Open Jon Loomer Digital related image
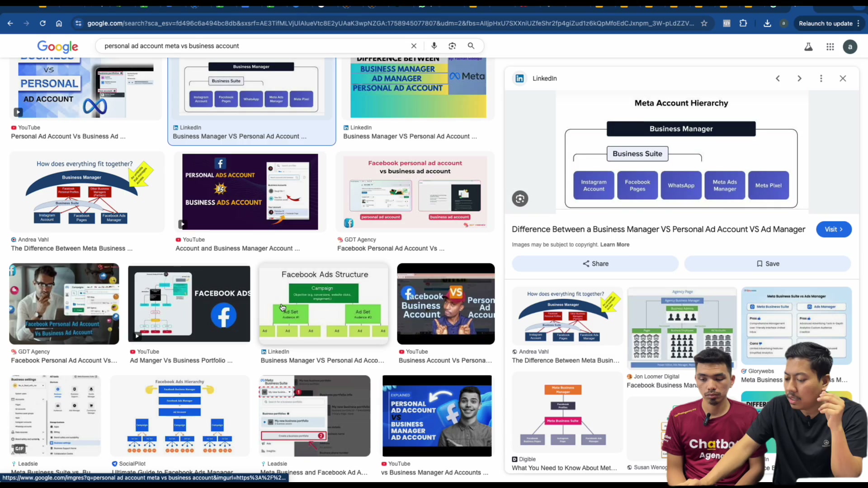 coord(682,328)
